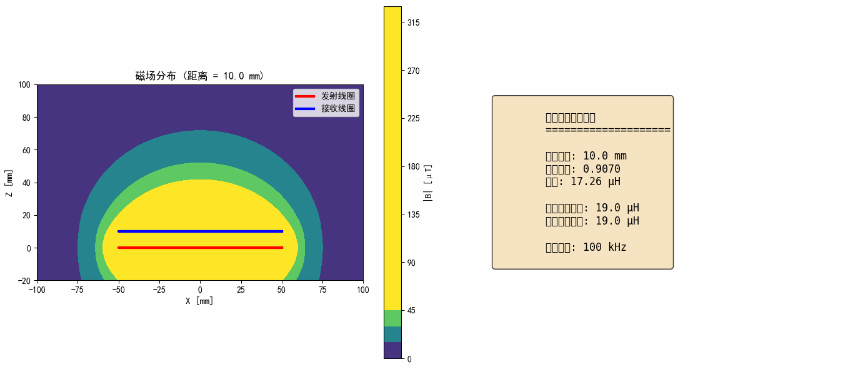Click the blue line sample in the legend
The width and height of the screenshot is (868, 369).
point(305,109)
